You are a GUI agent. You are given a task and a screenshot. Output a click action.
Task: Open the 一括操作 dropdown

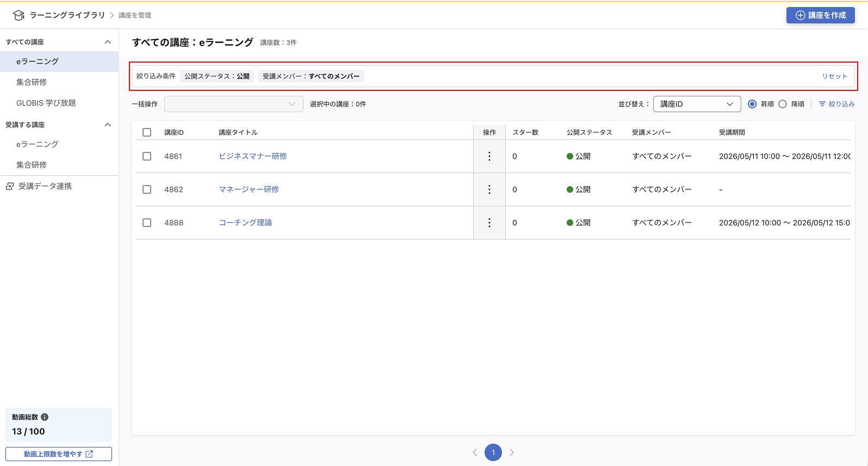234,104
